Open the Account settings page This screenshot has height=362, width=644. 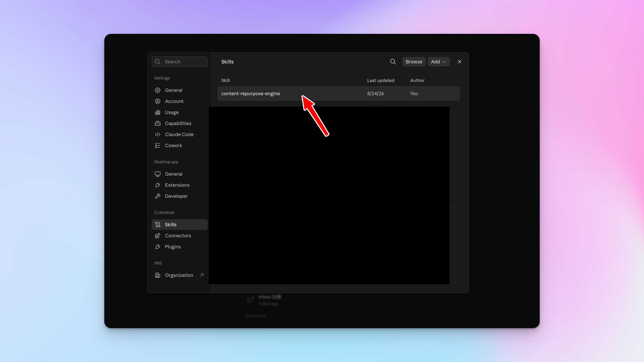(174, 101)
